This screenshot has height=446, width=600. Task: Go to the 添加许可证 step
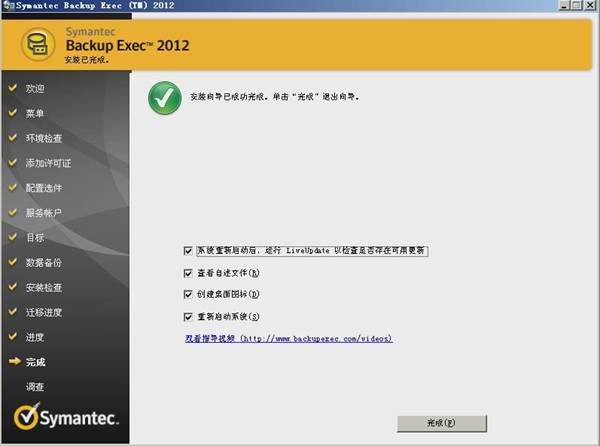pos(48,163)
